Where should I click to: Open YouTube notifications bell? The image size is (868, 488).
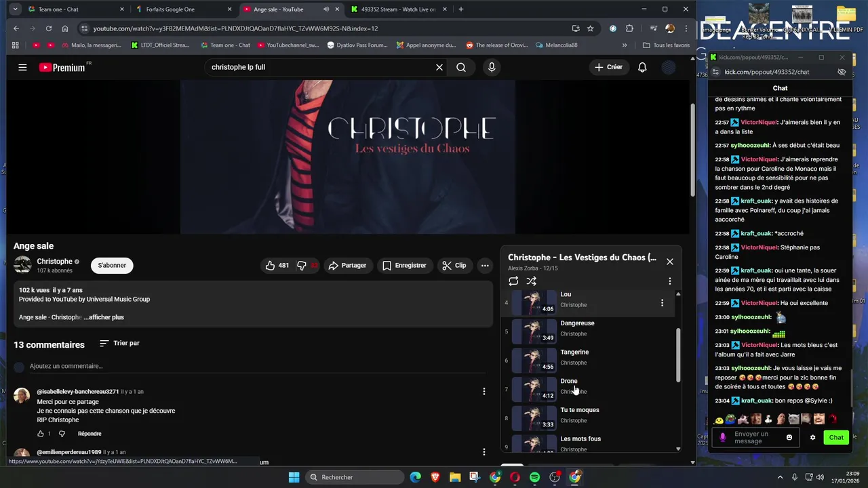point(642,67)
